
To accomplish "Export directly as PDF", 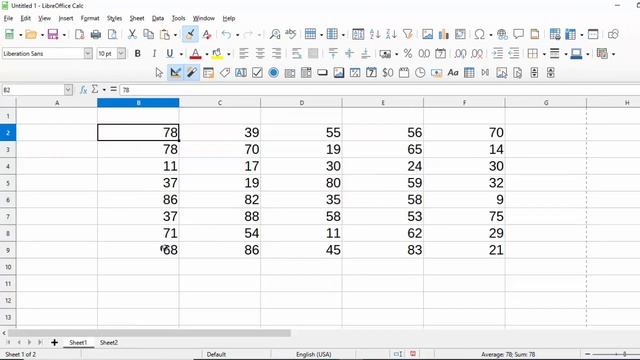I will tap(80, 34).
